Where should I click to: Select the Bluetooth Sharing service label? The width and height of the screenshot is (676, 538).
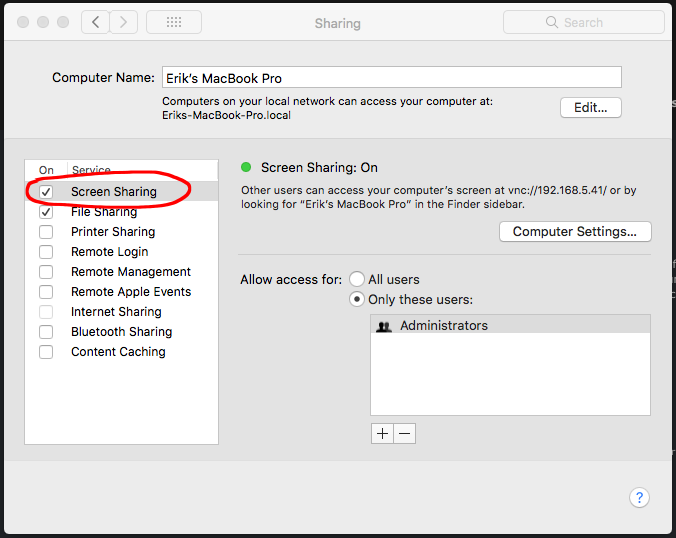click(x=122, y=332)
